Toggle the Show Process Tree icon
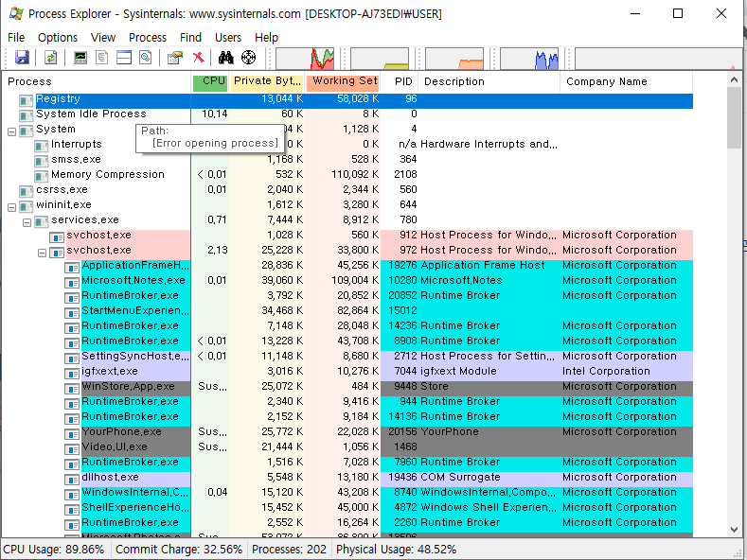747x560 pixels. click(x=101, y=58)
